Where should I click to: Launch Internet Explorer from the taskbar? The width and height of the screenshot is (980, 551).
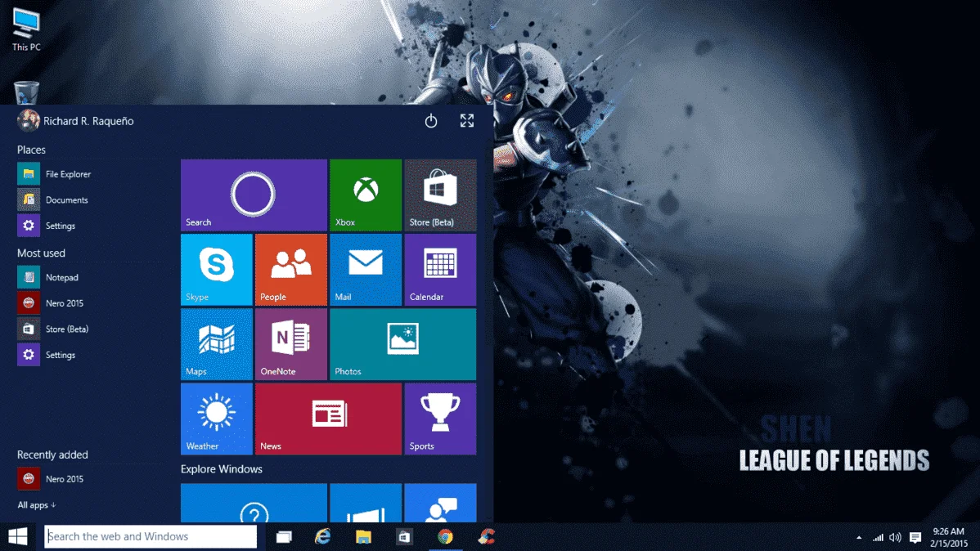tap(323, 536)
